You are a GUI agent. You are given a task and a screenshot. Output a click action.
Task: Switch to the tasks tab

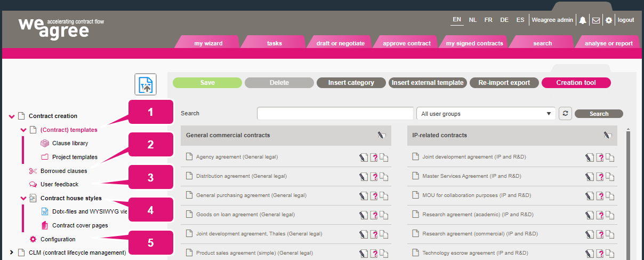pos(274,43)
